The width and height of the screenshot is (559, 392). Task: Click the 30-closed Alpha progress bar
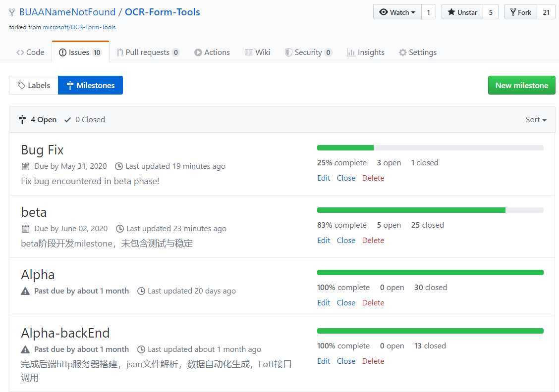[x=430, y=272]
